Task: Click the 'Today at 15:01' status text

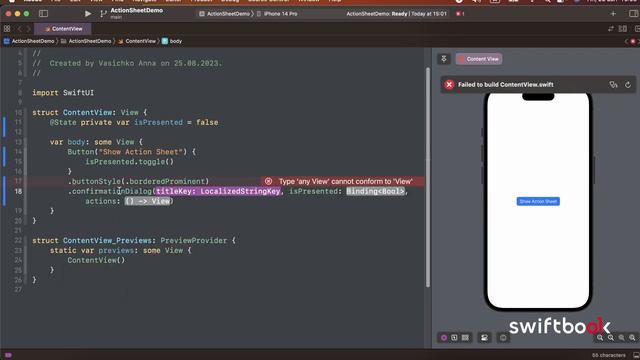Action: click(x=429, y=14)
